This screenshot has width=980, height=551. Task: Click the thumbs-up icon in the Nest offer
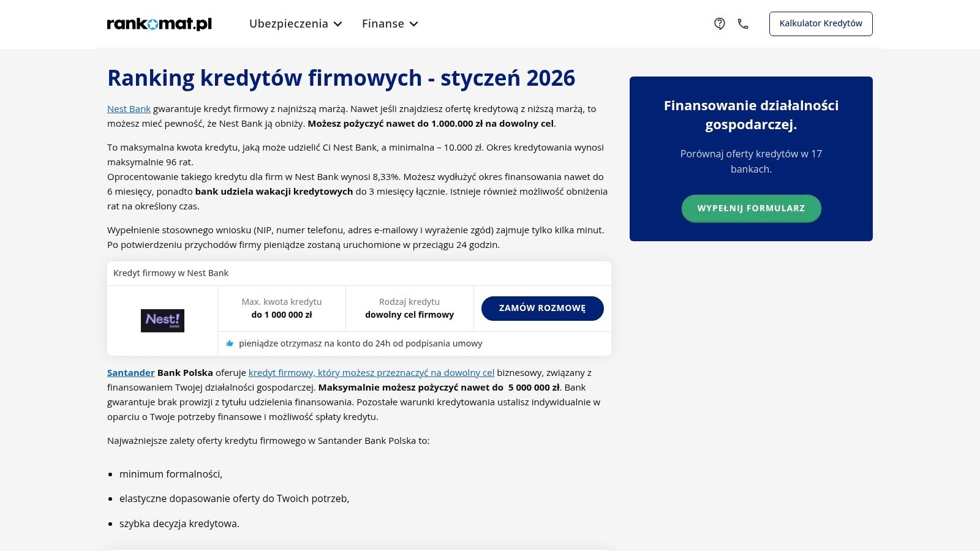pyautogui.click(x=230, y=343)
